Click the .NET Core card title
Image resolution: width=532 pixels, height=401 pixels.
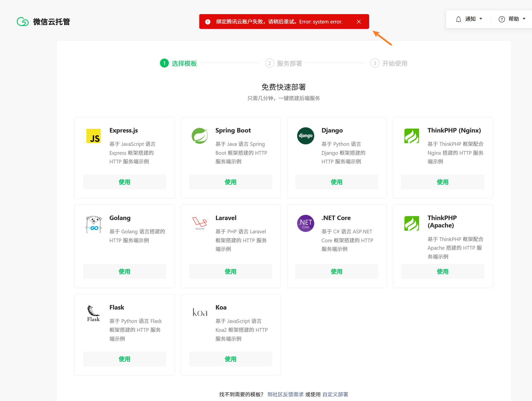point(336,218)
